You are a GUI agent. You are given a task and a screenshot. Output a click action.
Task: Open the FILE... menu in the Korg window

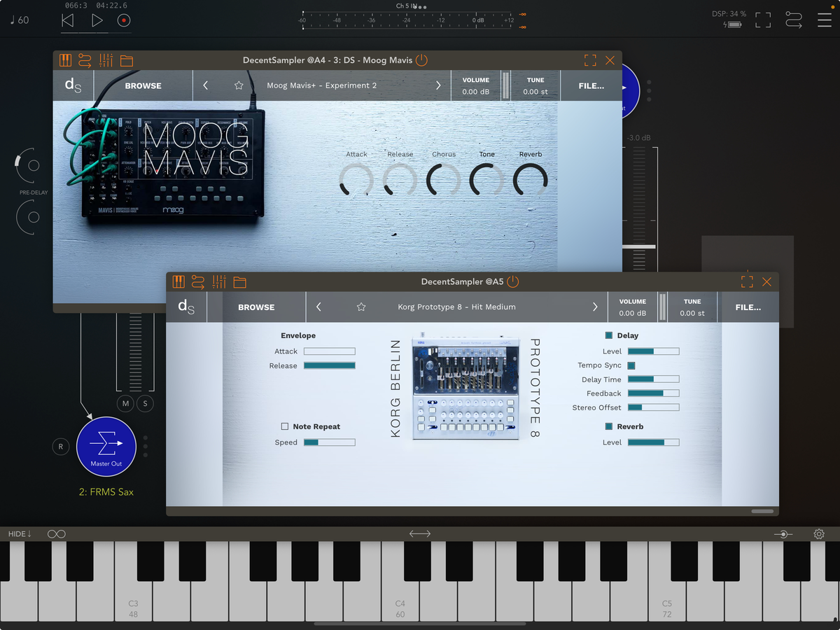[x=748, y=307]
